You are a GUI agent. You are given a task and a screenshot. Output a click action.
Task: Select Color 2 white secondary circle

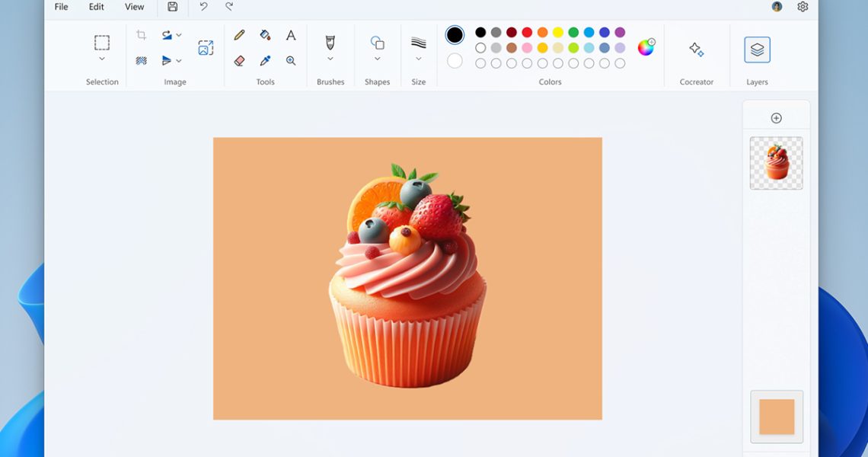[x=455, y=60]
